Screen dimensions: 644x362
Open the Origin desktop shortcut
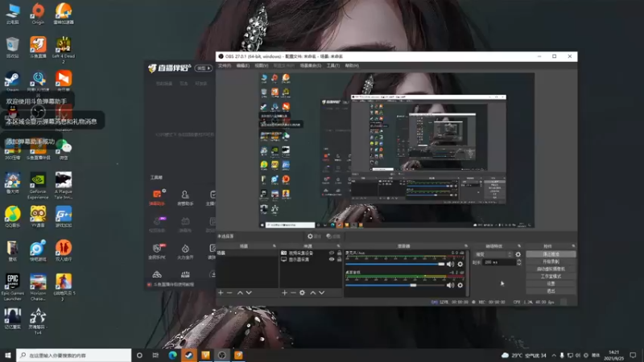point(38,14)
